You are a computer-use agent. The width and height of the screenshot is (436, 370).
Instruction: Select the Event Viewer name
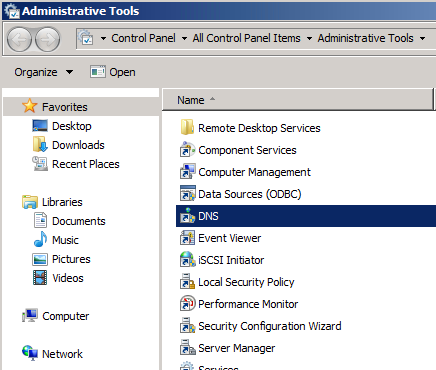coord(229,238)
